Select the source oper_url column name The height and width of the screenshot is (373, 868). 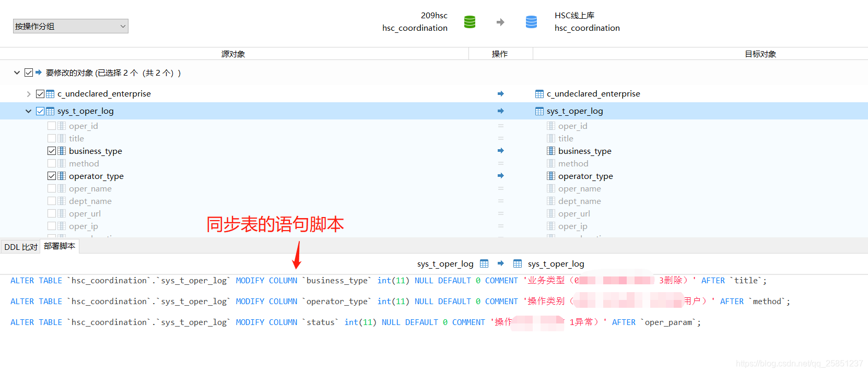pos(85,213)
